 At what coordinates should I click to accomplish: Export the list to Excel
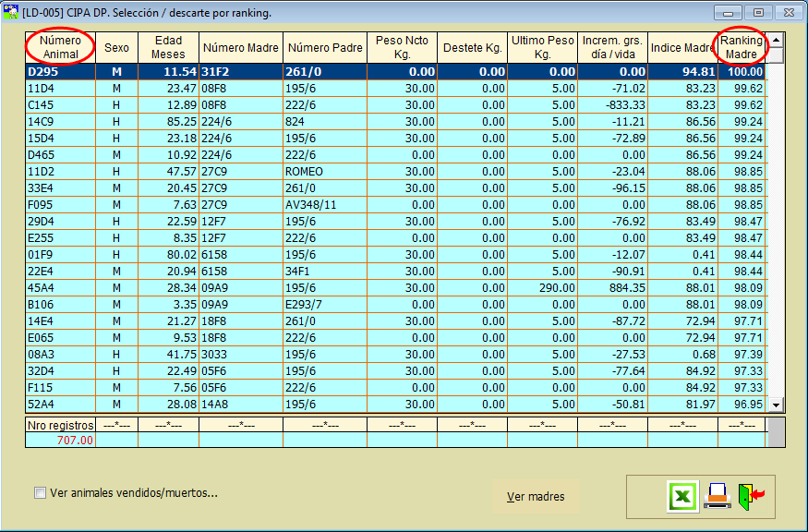(682, 497)
